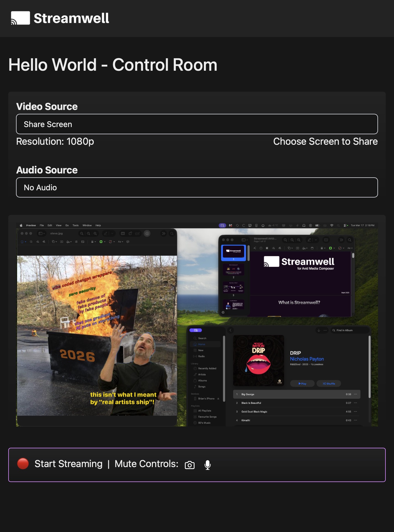This screenshot has width=394, height=532.
Task: Open the Video Source dropdown showing Share Screen
Action: click(x=197, y=124)
